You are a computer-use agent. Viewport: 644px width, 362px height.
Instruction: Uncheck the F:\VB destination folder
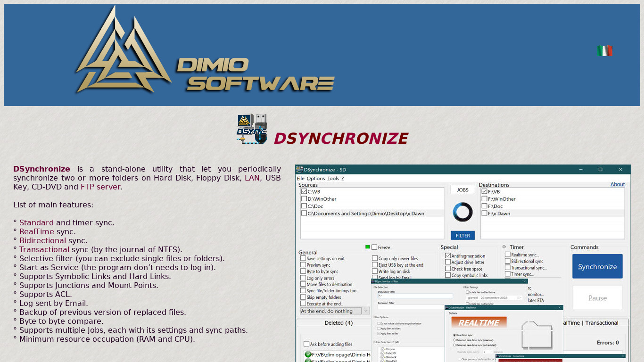point(484,192)
